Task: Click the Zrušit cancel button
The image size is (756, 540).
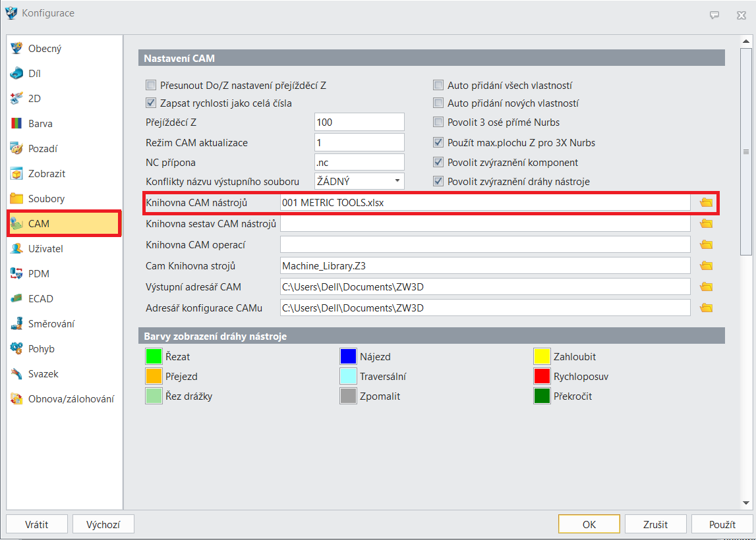Action: 656,524
